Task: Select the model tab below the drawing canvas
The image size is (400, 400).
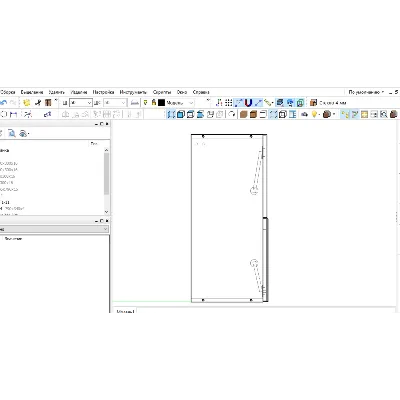Action: tap(126, 311)
